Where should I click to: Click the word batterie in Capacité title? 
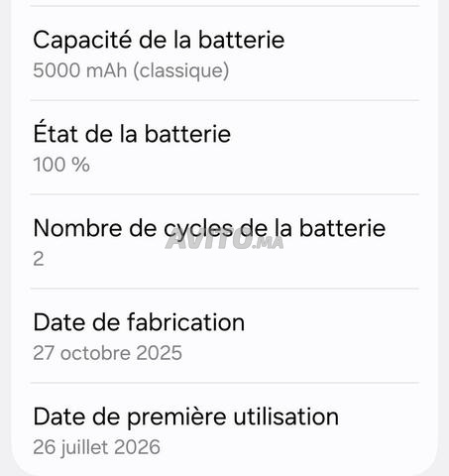point(241,40)
